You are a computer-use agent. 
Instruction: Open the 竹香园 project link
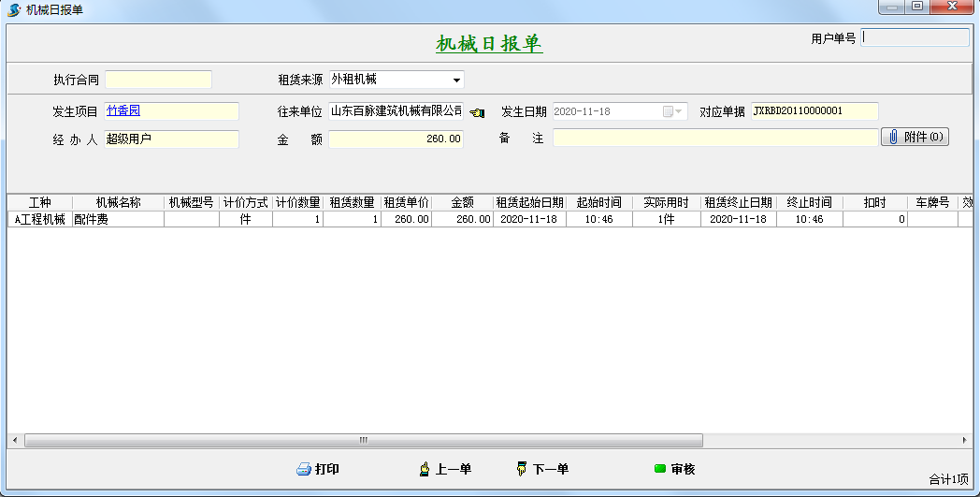click(x=123, y=110)
